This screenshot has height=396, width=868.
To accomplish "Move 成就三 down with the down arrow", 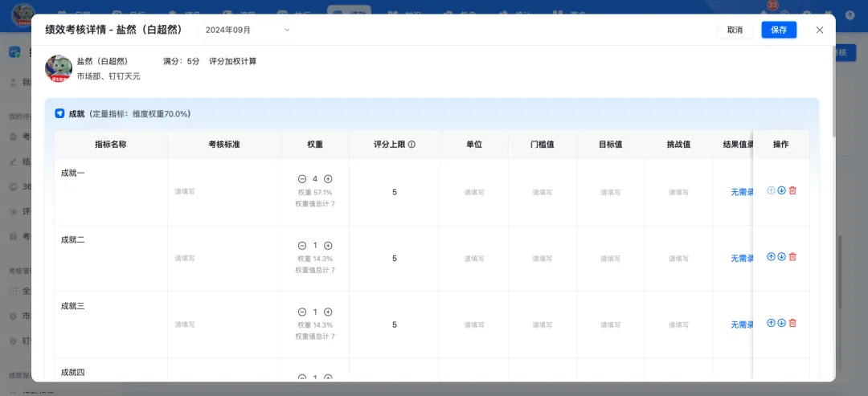I will tap(782, 323).
